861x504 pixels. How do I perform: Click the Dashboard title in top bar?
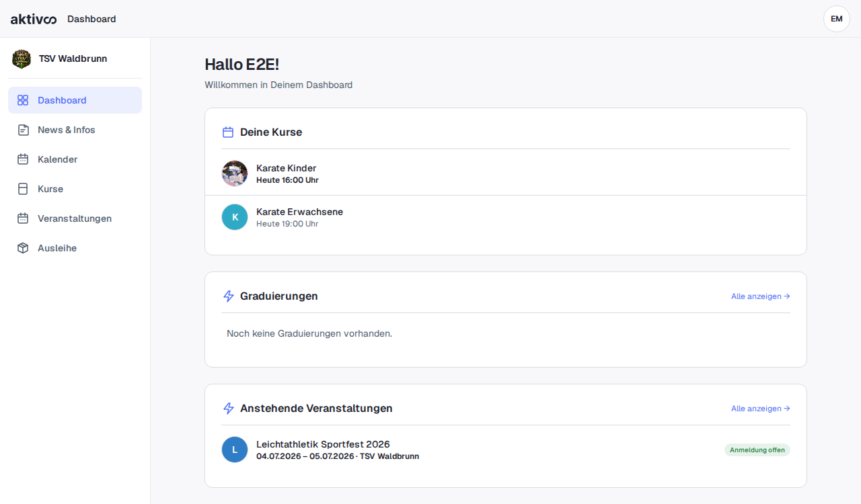(91, 19)
